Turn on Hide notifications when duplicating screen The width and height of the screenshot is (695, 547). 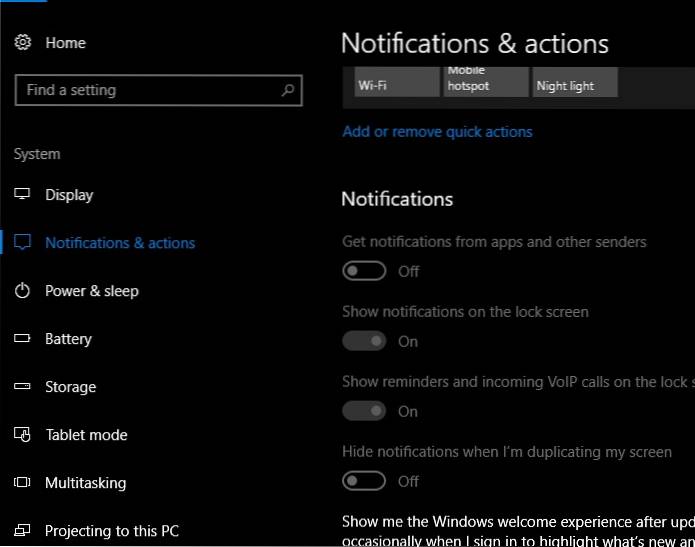364,481
